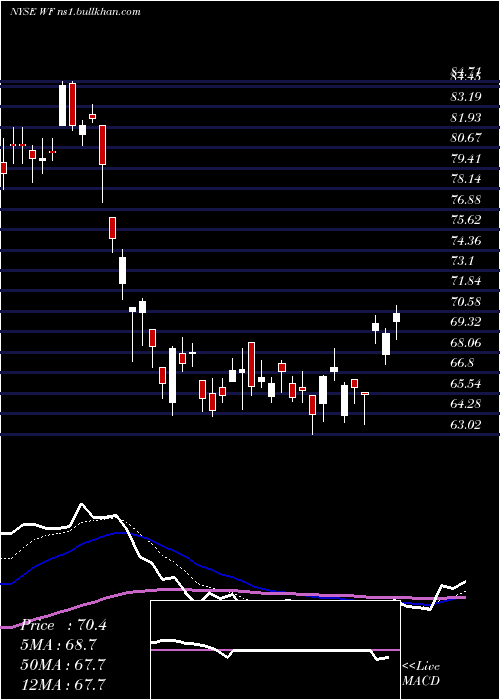Pick the 75.62 price label
500x700 pixels.
(466, 221)
